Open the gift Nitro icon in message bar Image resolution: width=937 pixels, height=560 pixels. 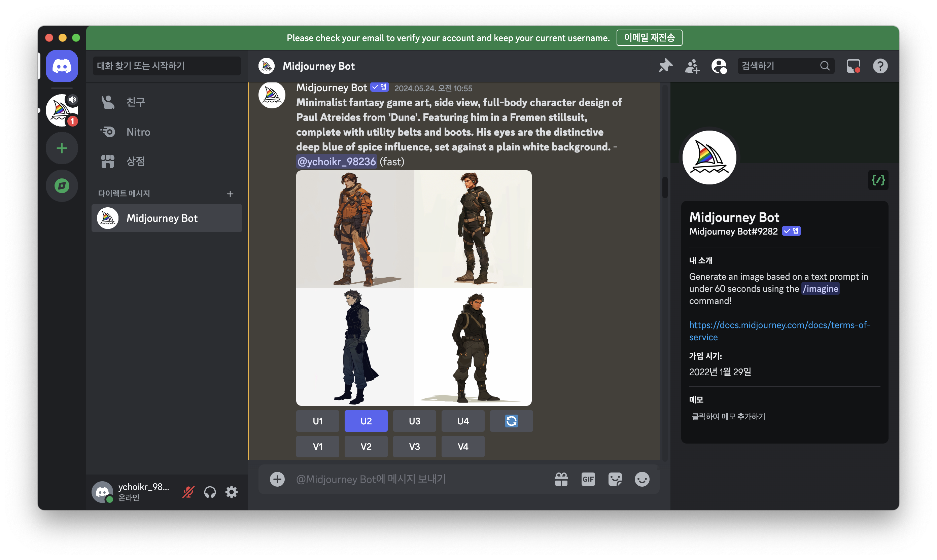click(561, 479)
